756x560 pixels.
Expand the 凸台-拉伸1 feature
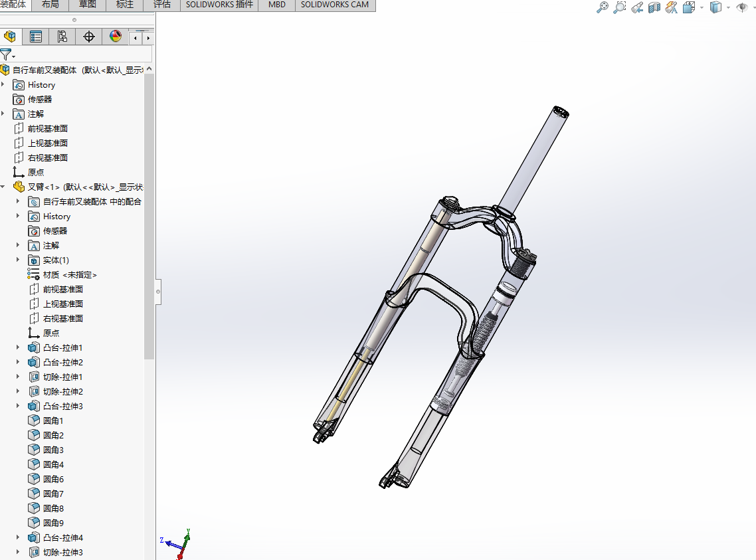[x=18, y=347]
